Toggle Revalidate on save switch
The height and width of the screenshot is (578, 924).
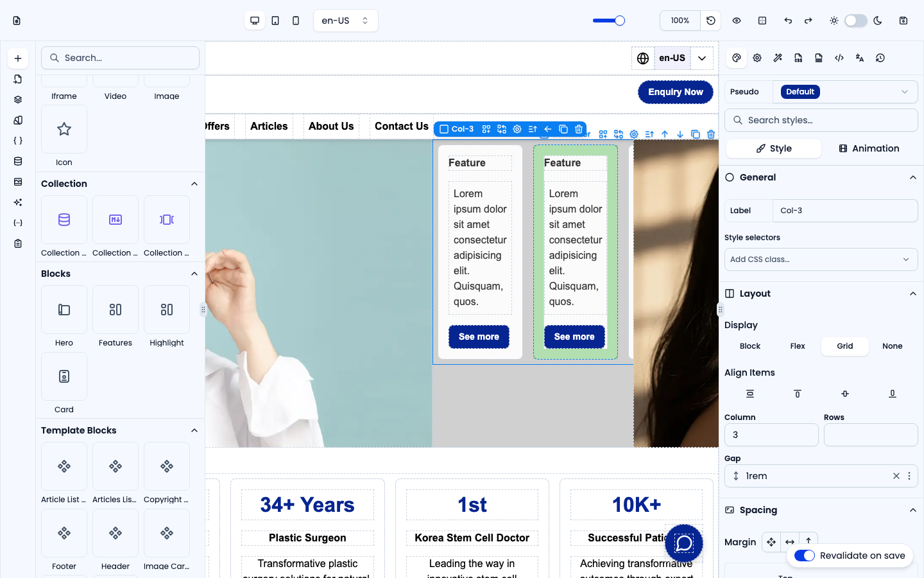pos(805,556)
